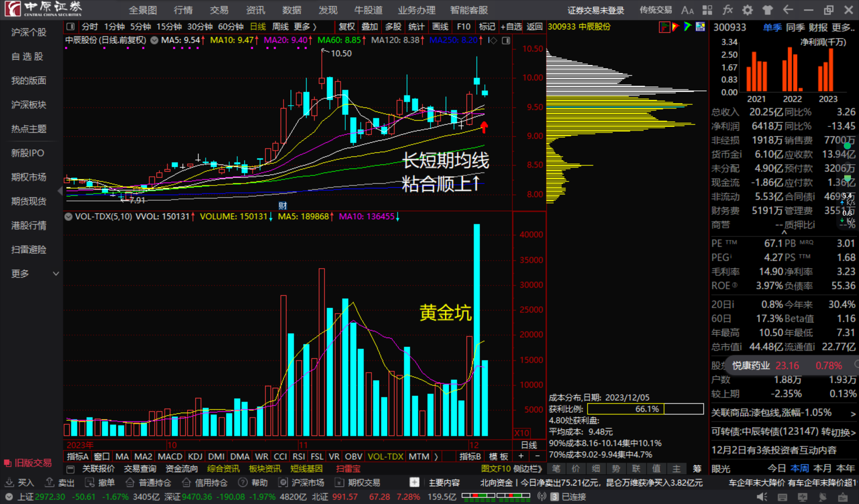Viewport: 859px width, 504px height.
Task: Expand indicator list via arrow after MTM
Action: [437, 456]
